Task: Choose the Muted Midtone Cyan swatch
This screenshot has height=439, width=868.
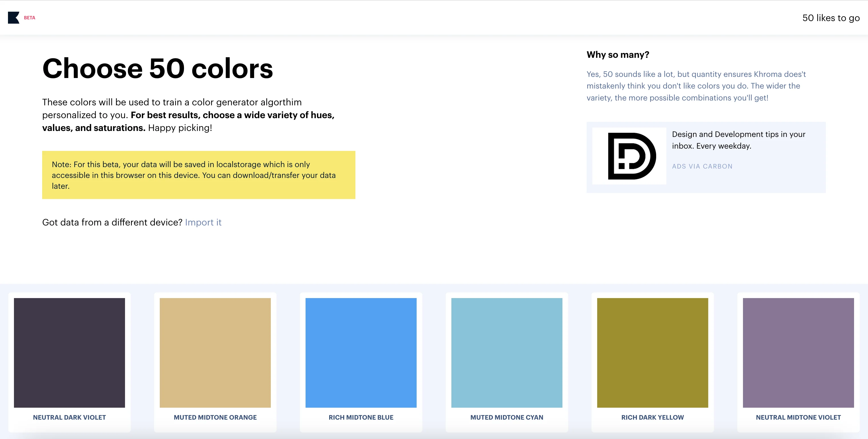Action: (506, 352)
